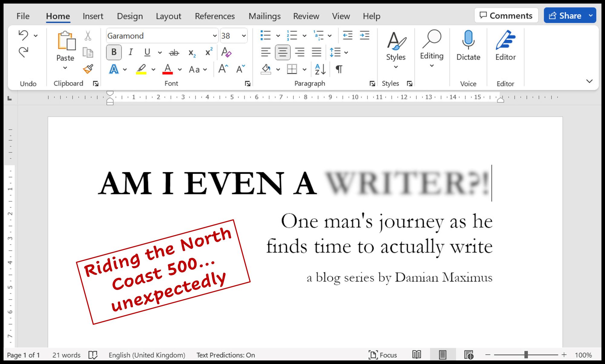The image size is (605, 364).
Task: Expand the font size 38 dropdown
Action: (244, 36)
